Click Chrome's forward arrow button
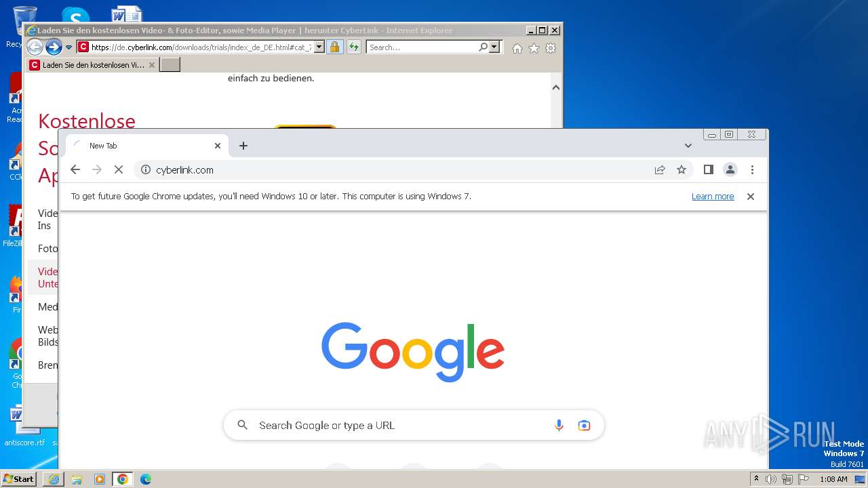The width and height of the screenshot is (868, 488). [97, 170]
